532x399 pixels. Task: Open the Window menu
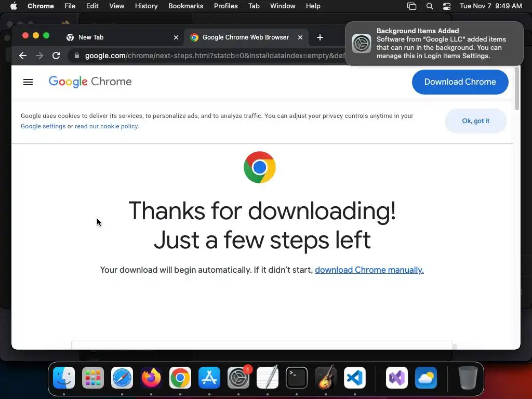[283, 6]
